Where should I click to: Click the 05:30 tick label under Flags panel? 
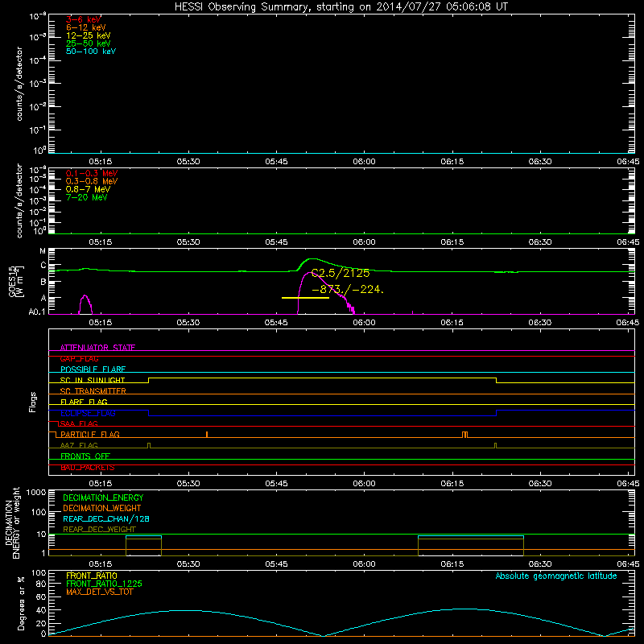coord(188,484)
